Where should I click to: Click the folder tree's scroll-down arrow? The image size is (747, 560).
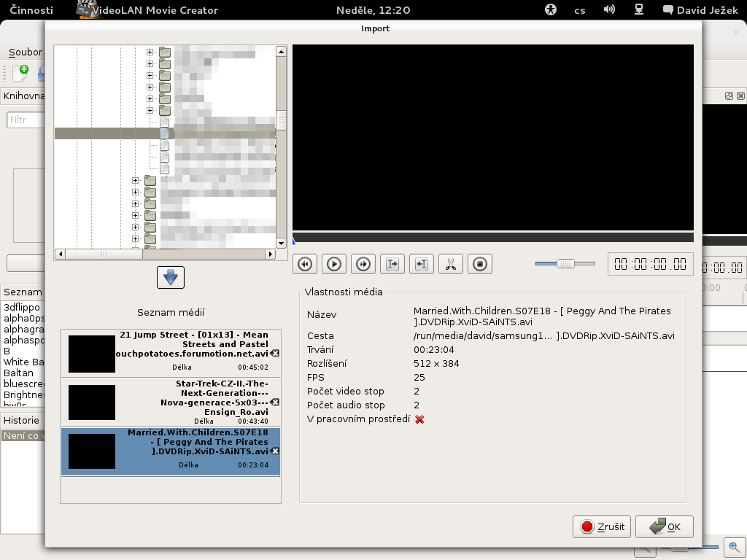click(x=281, y=244)
